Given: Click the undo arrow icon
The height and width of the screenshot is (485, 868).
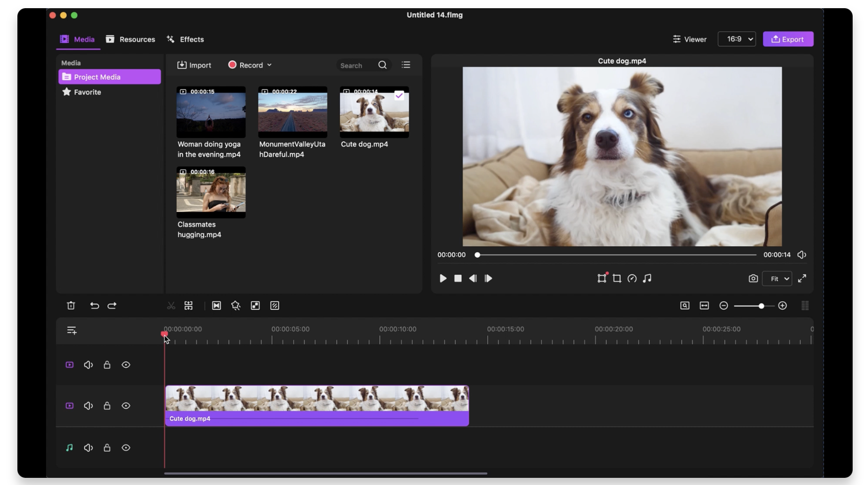Looking at the screenshot, I should 94,305.
